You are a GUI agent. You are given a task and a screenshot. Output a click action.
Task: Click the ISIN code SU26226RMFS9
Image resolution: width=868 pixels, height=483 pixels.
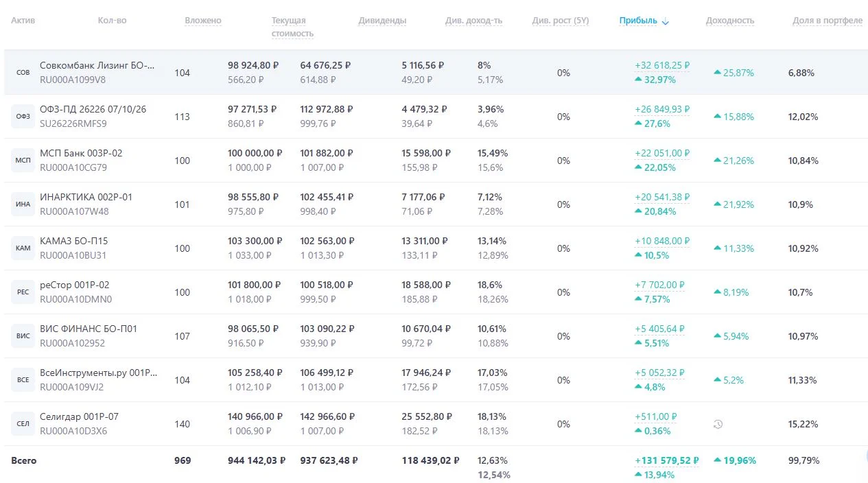pyautogui.click(x=73, y=123)
